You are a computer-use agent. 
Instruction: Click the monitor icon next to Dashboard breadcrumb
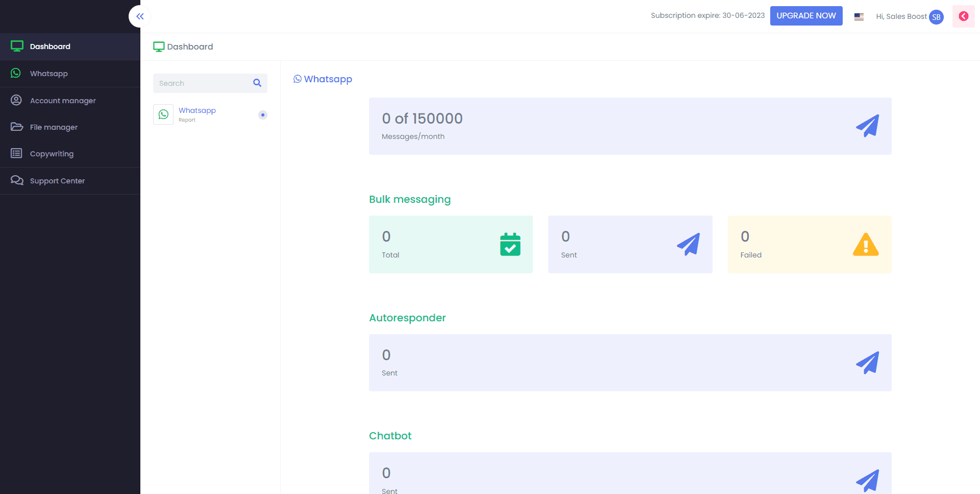[159, 46]
